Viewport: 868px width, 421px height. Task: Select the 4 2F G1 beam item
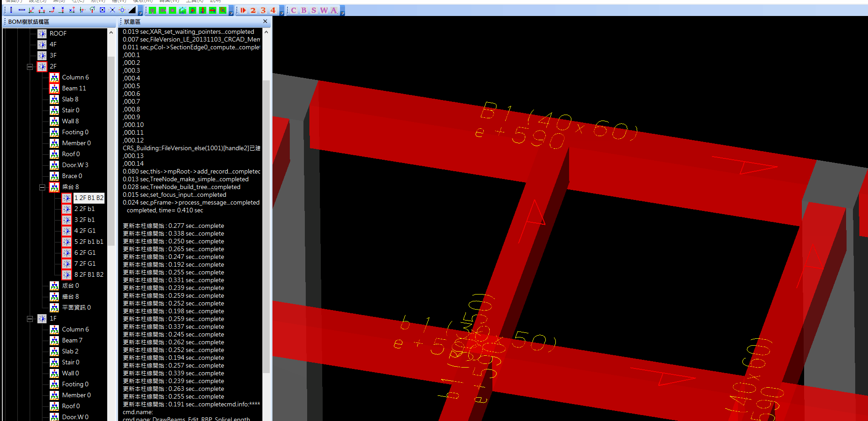85,231
